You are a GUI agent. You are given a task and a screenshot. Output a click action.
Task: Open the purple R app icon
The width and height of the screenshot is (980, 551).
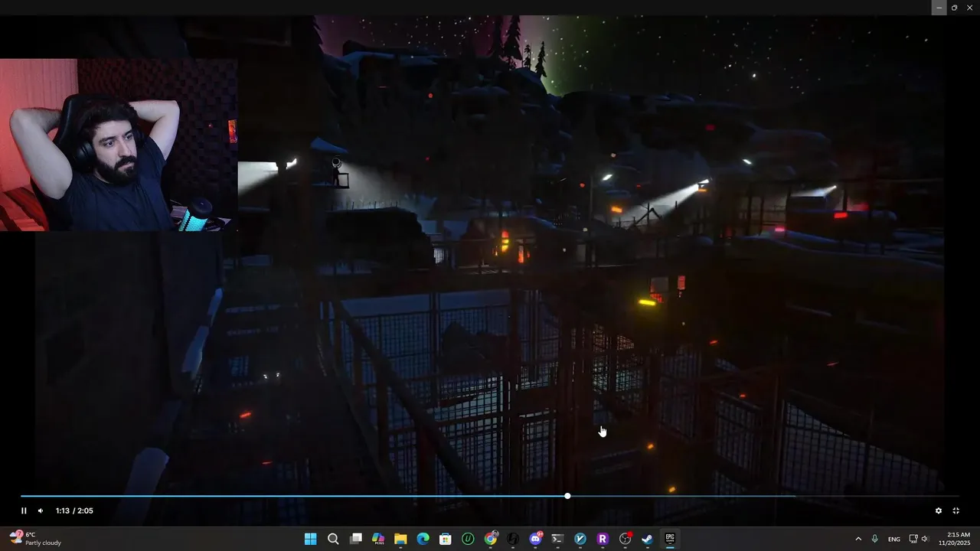[603, 539]
